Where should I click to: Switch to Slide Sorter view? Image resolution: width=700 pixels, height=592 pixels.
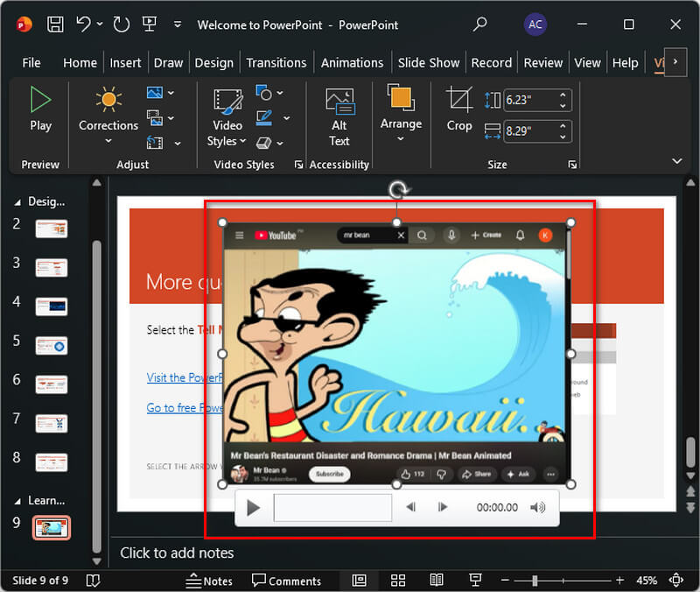coord(398,581)
